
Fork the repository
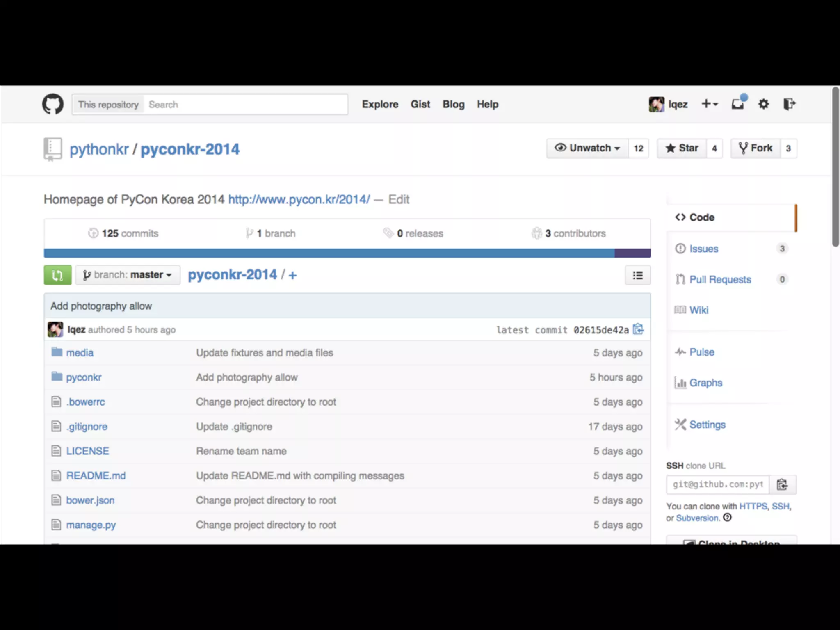(756, 148)
